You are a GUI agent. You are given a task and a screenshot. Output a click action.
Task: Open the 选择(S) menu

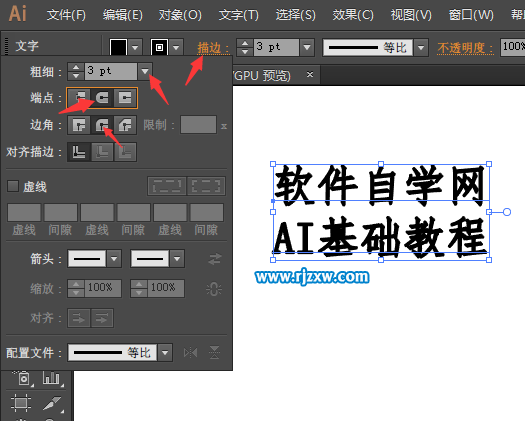[x=296, y=15]
